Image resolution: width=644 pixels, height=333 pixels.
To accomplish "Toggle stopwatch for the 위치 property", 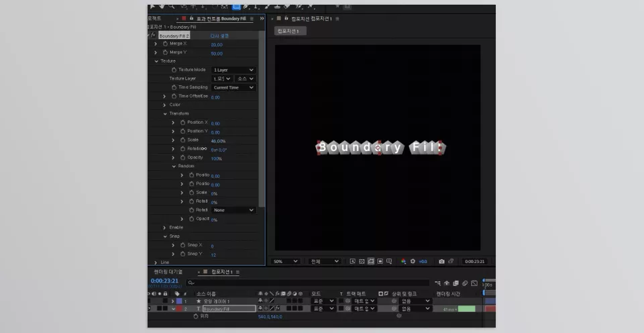I will point(195,317).
